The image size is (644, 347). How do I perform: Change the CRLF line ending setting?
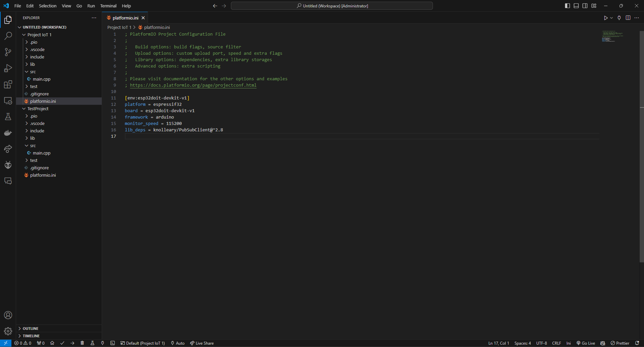pos(556,343)
